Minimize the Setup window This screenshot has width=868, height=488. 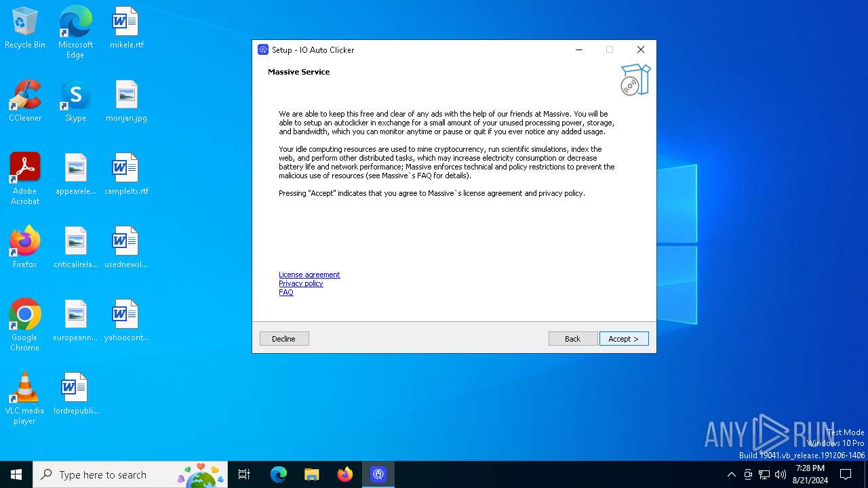[579, 49]
